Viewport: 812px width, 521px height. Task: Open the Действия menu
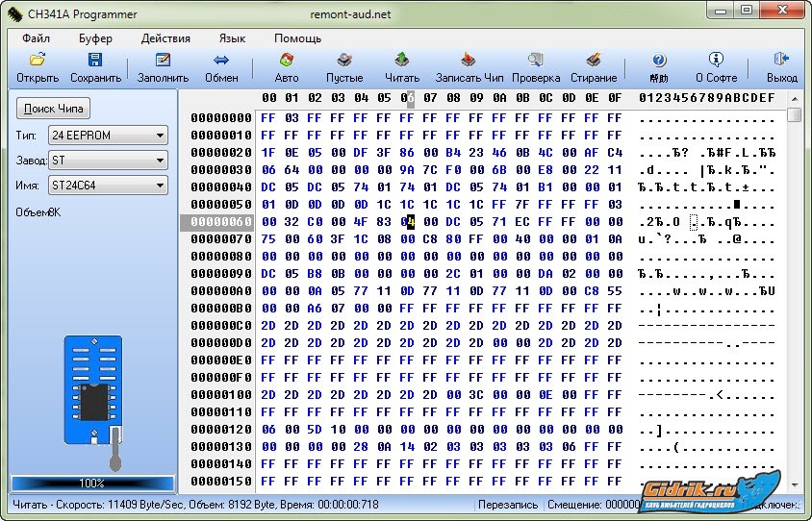(x=165, y=38)
